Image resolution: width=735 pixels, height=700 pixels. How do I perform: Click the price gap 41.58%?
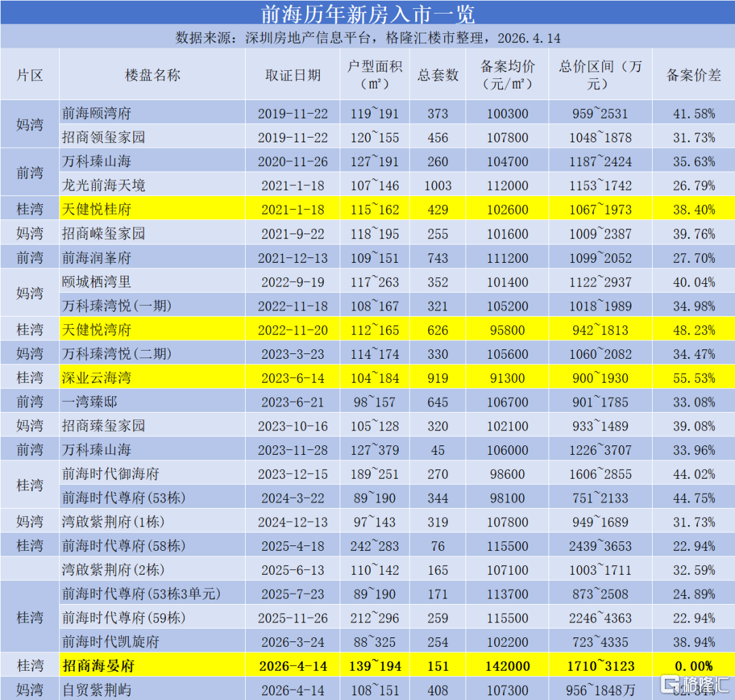click(694, 114)
